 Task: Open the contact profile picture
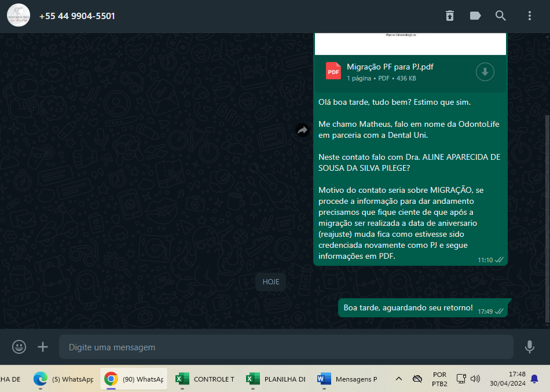(19, 16)
